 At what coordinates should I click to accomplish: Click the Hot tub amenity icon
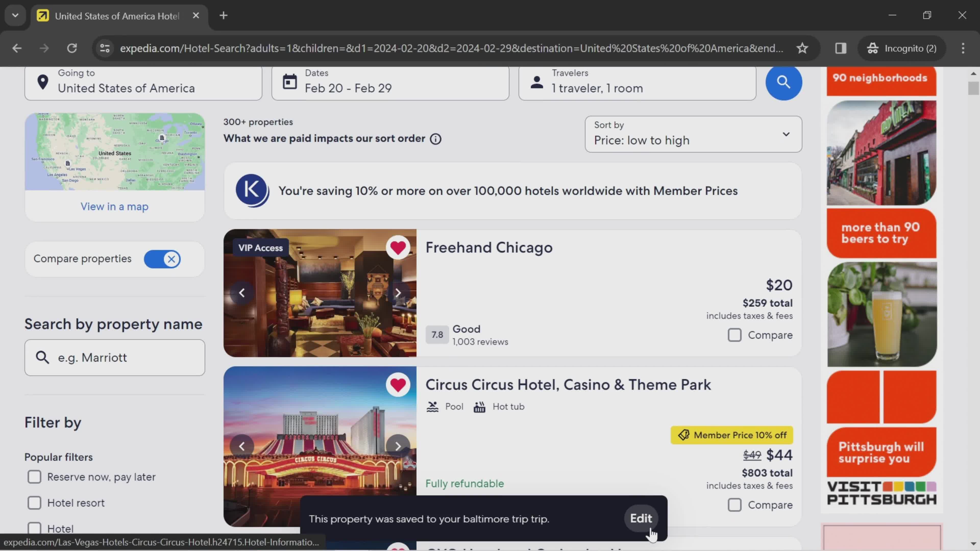click(x=479, y=407)
